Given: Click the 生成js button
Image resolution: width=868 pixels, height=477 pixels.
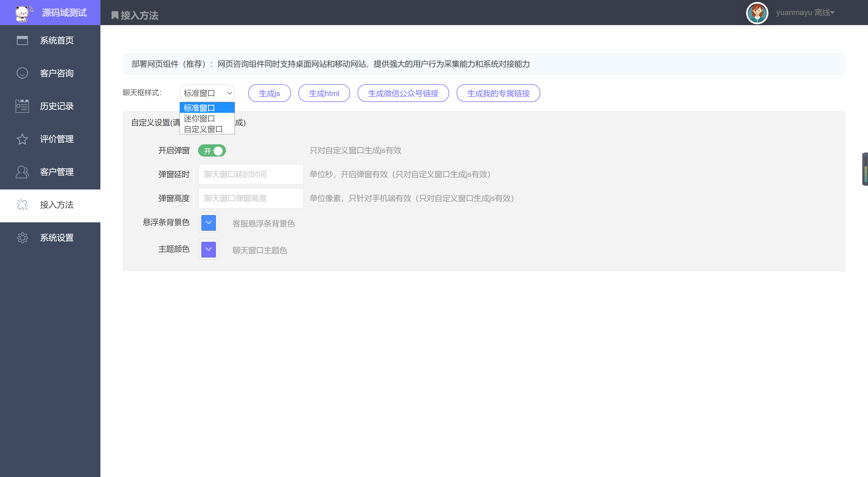Looking at the screenshot, I should click(269, 93).
